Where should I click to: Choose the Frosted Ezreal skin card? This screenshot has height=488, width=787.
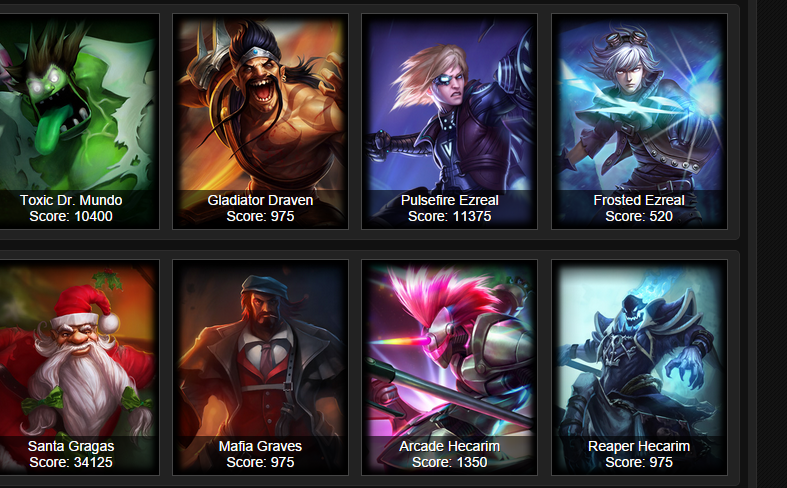639,121
